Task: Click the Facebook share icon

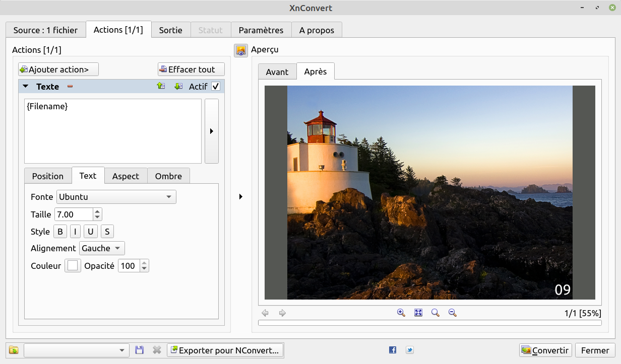Action: click(393, 350)
